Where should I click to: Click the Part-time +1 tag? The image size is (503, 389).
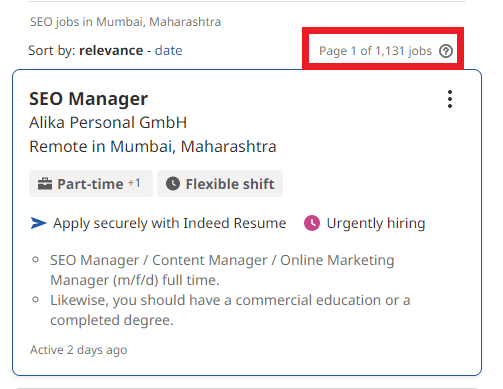[91, 184]
